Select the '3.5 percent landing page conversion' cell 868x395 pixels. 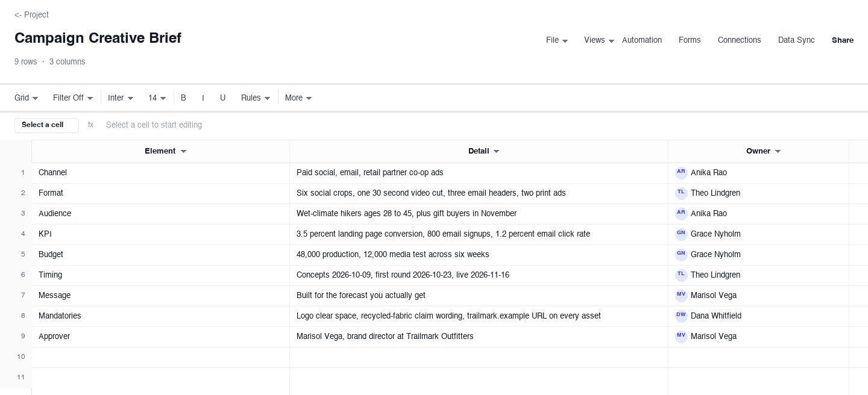click(479, 234)
